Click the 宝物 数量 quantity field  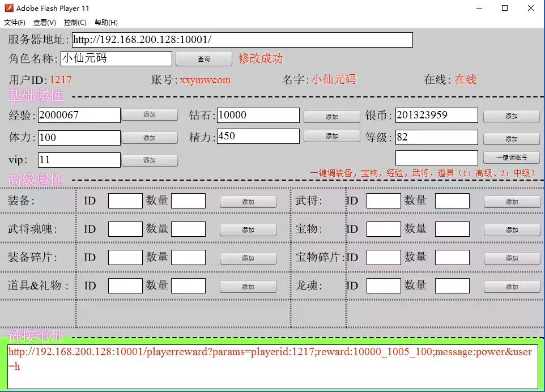(452, 229)
